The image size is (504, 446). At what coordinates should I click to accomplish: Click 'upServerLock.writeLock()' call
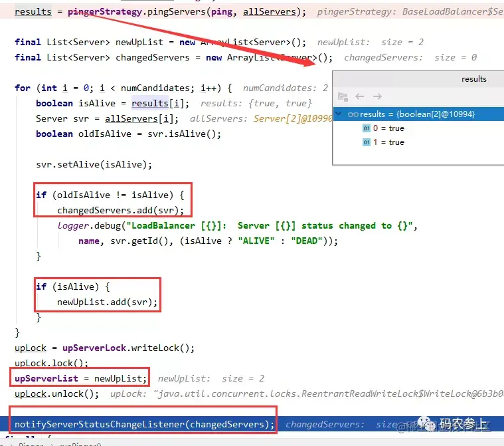pos(126,348)
